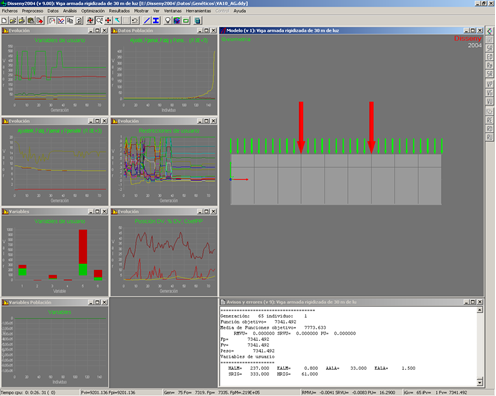Select the magnifier zoom window tool
Screen dimensions: 496x396
pos(99,21)
